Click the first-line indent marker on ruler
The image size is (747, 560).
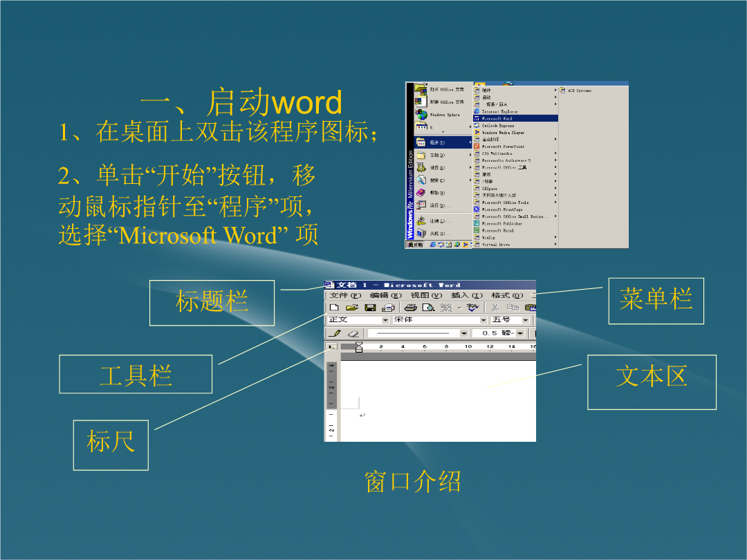[x=359, y=344]
